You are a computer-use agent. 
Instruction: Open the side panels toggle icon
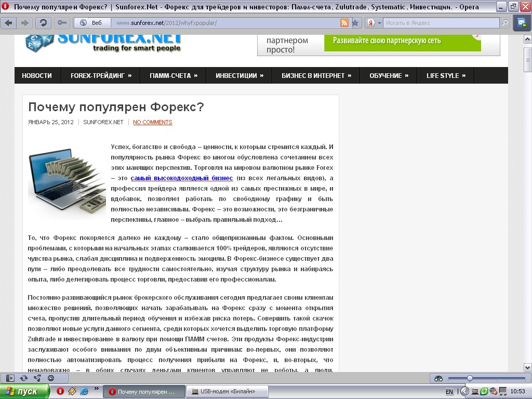(x=10, y=378)
